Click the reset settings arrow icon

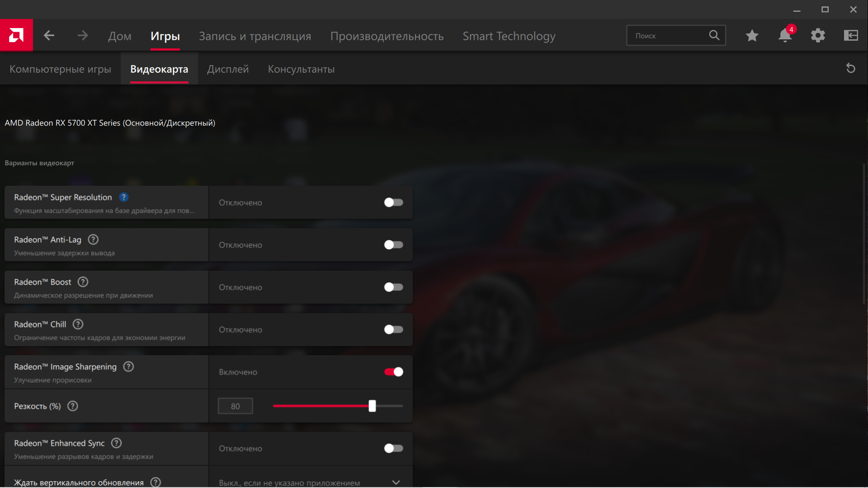click(x=850, y=68)
